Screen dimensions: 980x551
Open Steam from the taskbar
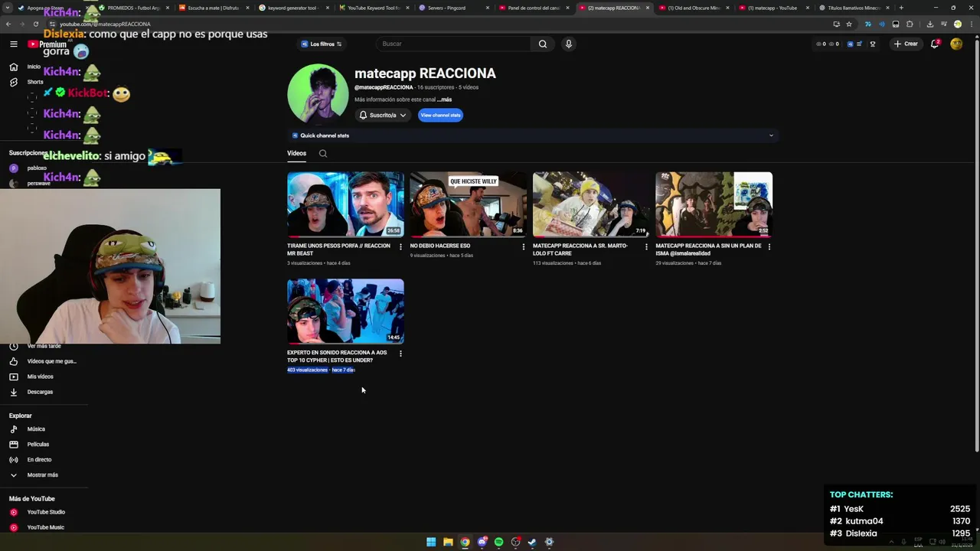click(532, 542)
